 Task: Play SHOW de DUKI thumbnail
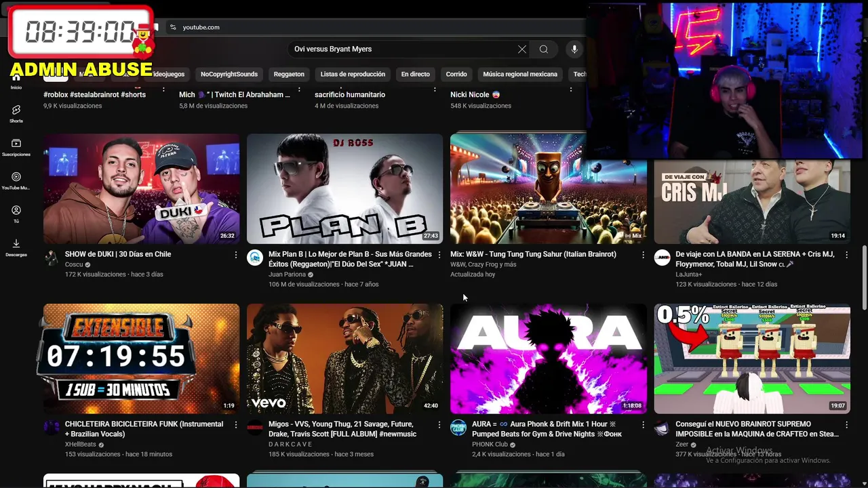tap(141, 188)
